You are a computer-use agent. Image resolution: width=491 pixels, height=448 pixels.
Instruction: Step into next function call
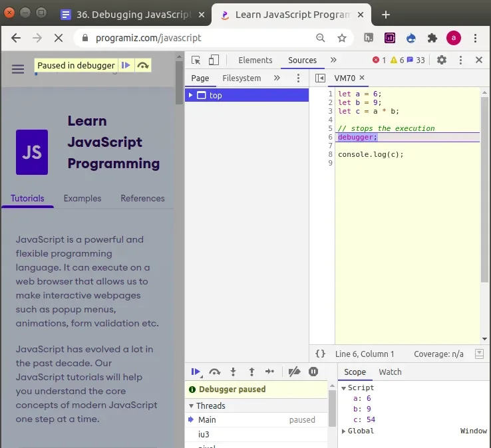[x=233, y=372]
